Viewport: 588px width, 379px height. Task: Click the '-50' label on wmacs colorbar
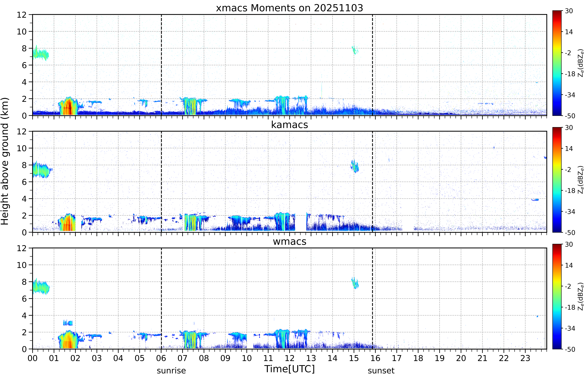point(570,349)
